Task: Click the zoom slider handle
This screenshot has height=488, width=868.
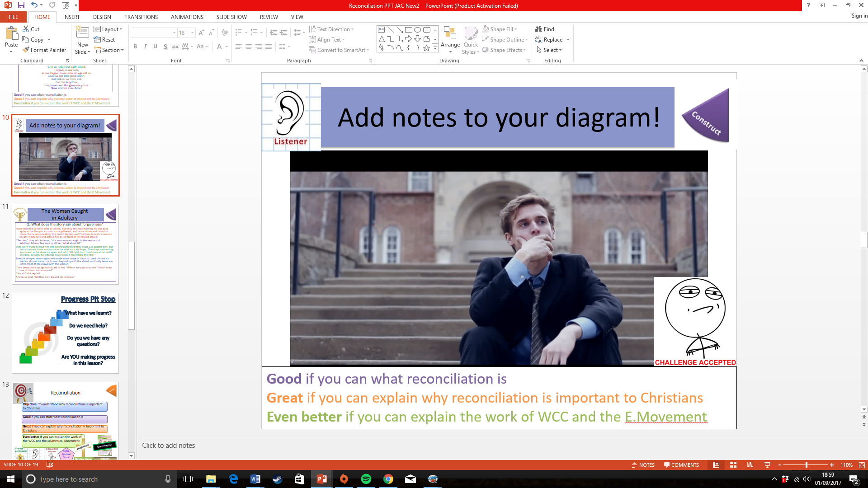Action: [x=806, y=465]
